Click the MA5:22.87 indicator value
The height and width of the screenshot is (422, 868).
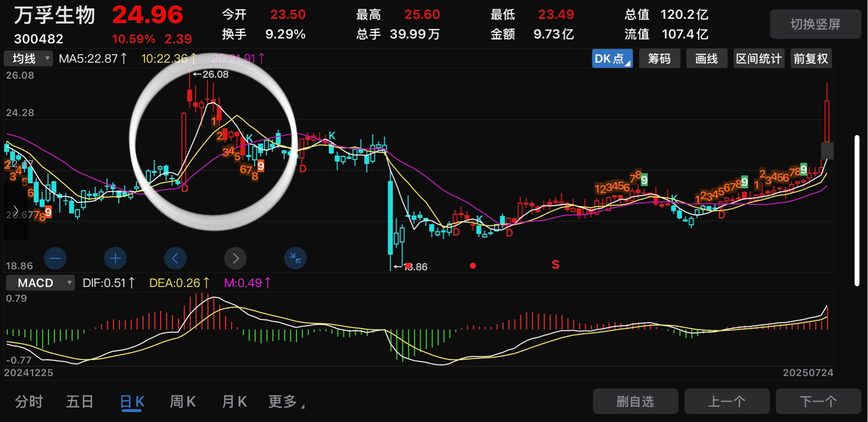click(93, 58)
